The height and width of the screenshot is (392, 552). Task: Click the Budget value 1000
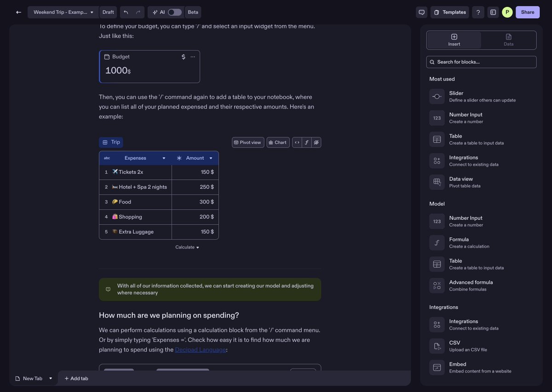point(118,71)
